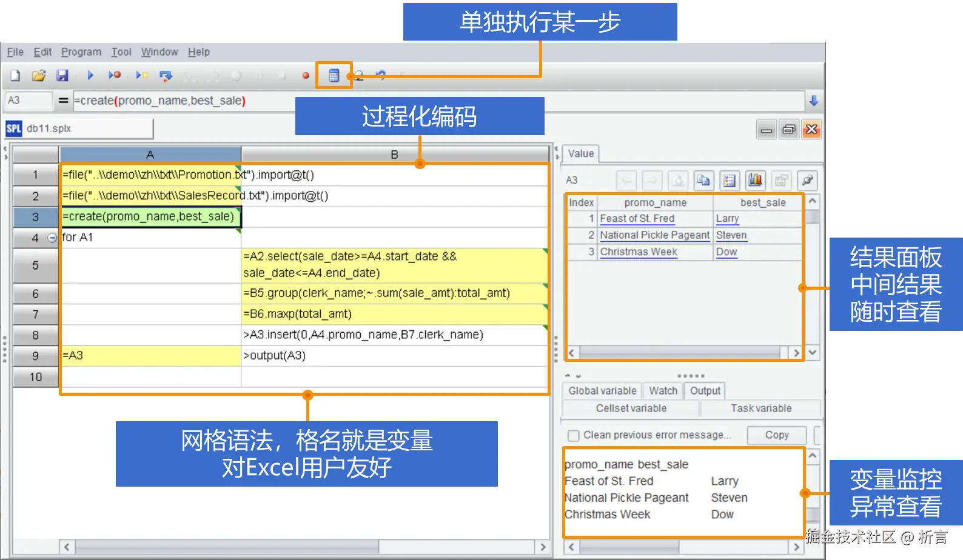Click the calculator icon to execute current cell
This screenshot has width=963, height=560.
334,76
